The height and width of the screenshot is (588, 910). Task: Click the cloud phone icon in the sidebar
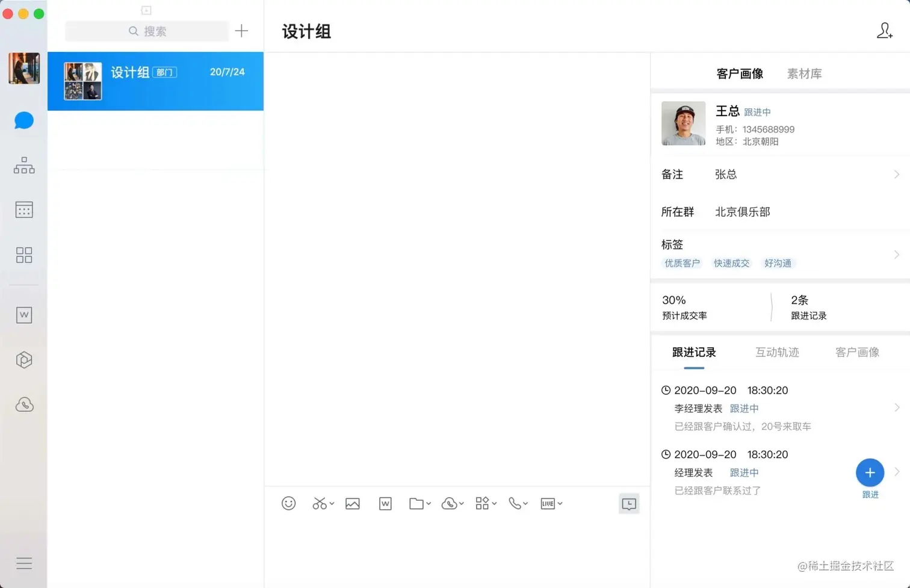23,404
